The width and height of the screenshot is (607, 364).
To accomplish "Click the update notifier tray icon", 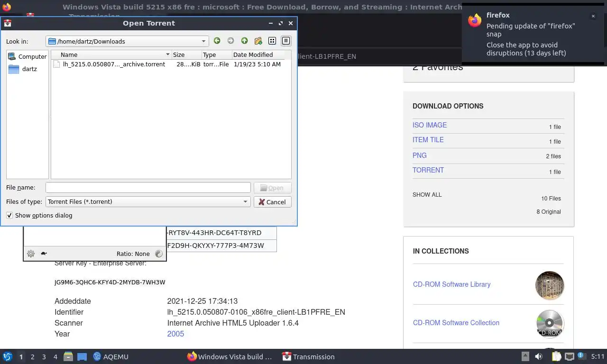I will (581, 356).
